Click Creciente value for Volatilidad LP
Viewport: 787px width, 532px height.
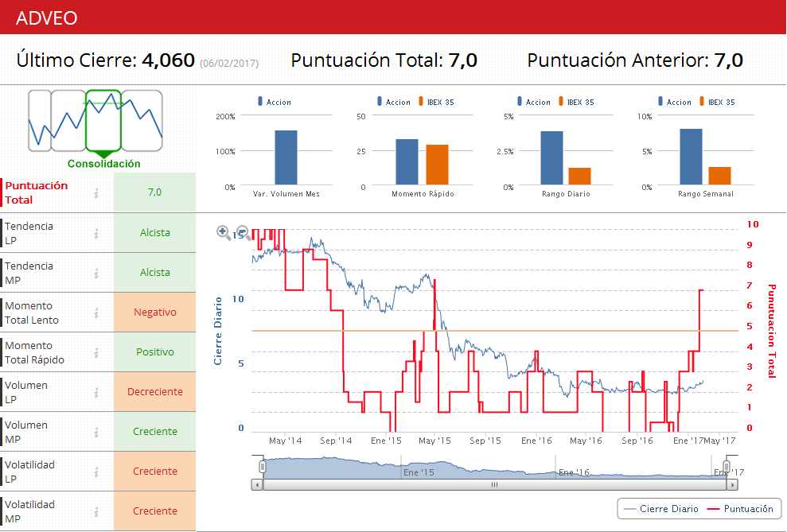click(x=154, y=472)
